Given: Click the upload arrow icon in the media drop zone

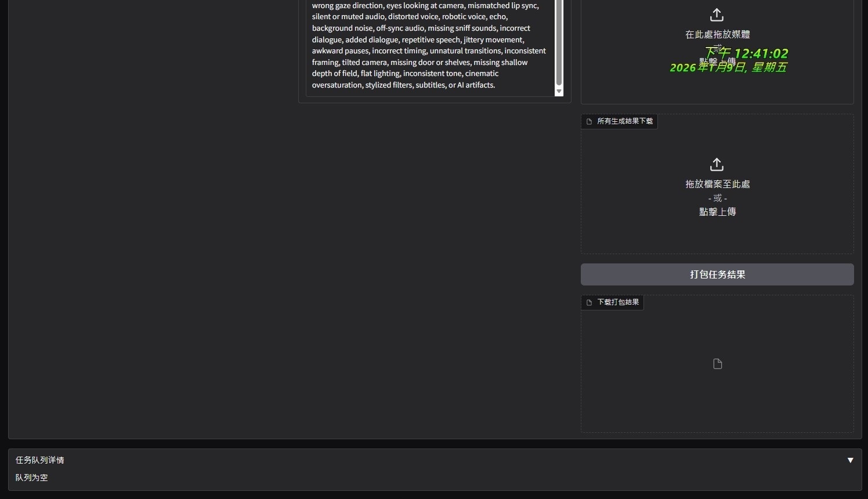Looking at the screenshot, I should pos(717,15).
